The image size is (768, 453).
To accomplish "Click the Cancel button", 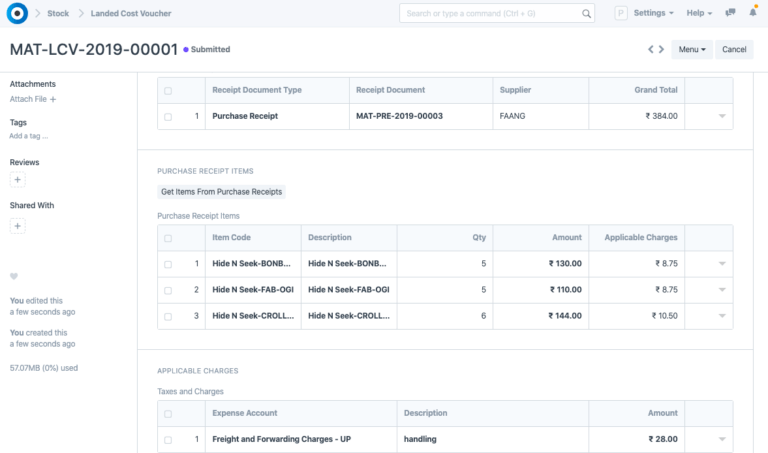I will coord(735,49).
